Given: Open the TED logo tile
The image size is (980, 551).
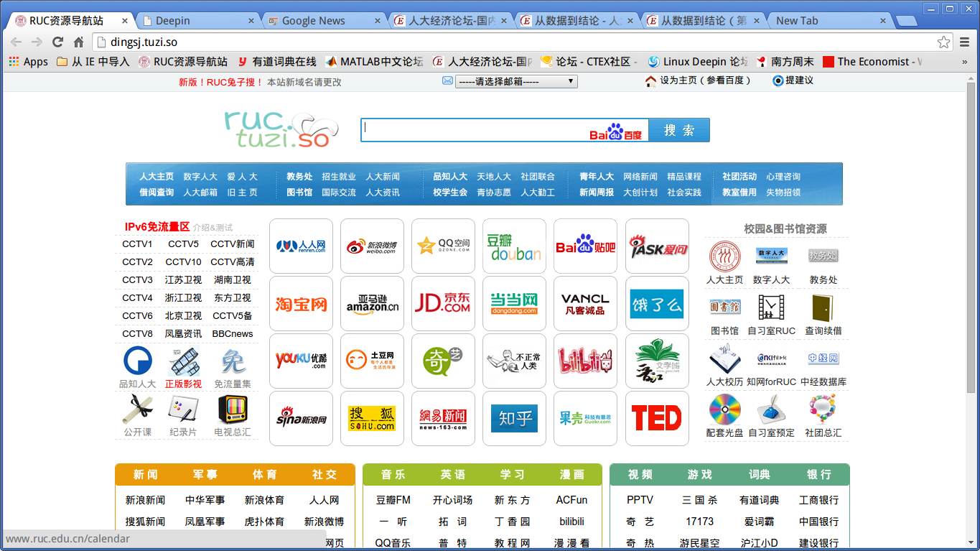Looking at the screenshot, I should [657, 419].
